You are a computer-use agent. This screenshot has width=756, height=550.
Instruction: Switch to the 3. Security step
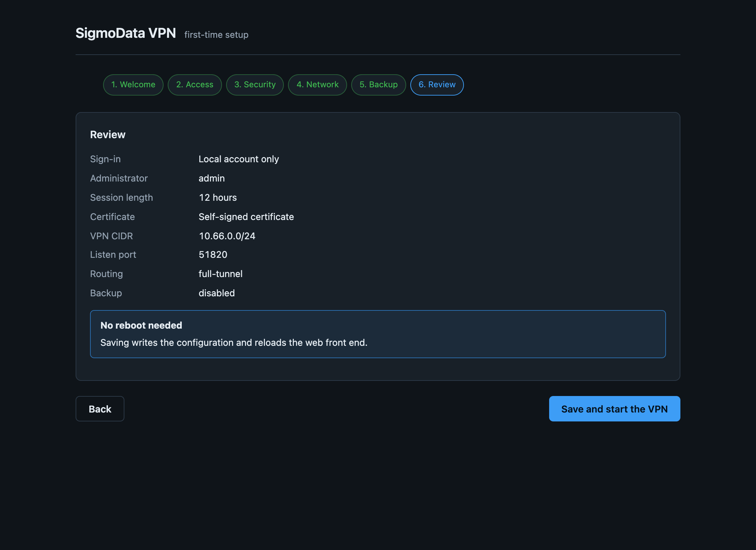pos(255,85)
